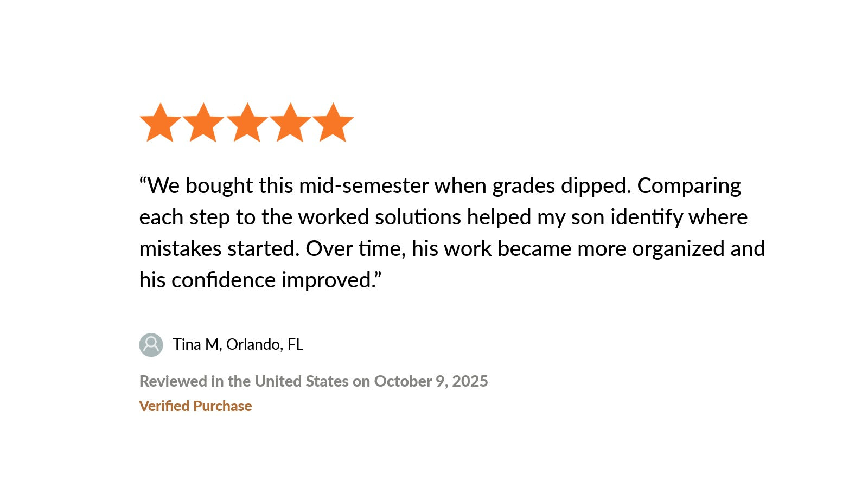This screenshot has width=868, height=488.
Task: Click the word Comparing in review text
Action: tap(689, 186)
